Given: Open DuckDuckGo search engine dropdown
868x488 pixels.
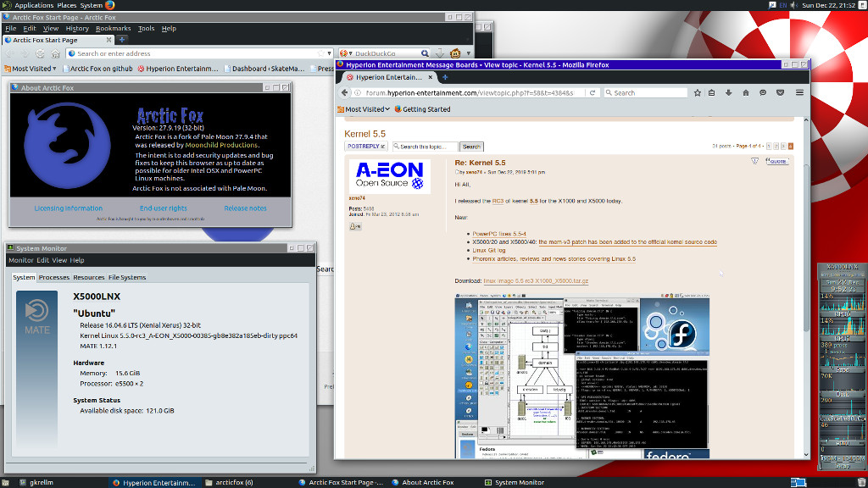Looking at the screenshot, I should point(346,53).
